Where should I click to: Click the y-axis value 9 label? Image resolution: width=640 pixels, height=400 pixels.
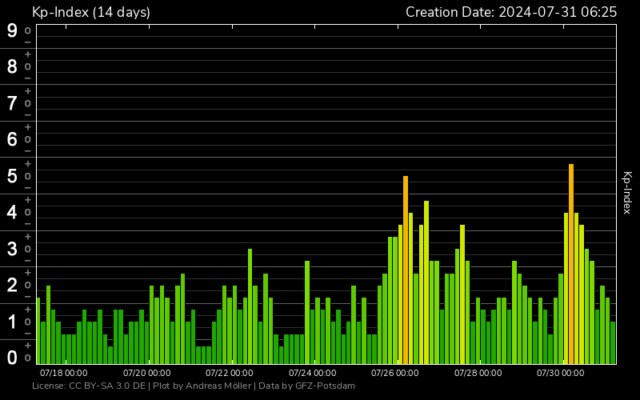(x=12, y=30)
